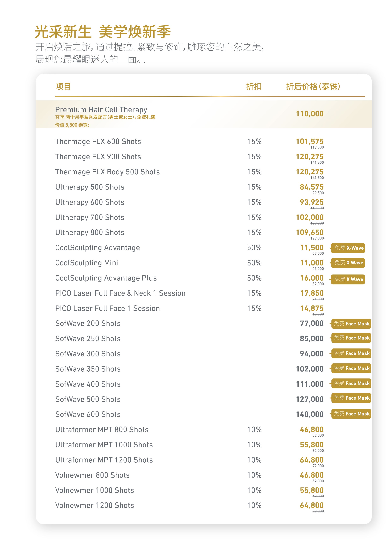Select the Face Mask badge for SofWave 600 Shots
The width and height of the screenshot is (392, 555).
[x=351, y=414]
